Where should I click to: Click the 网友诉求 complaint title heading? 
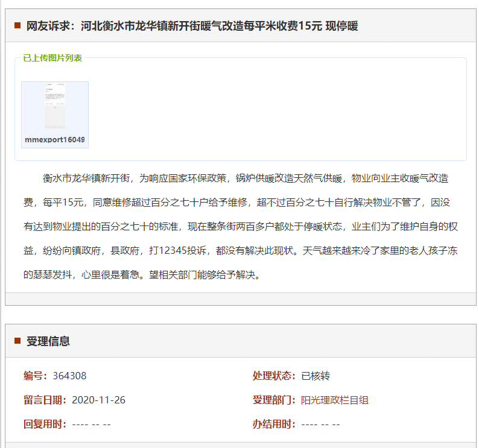pos(192,26)
